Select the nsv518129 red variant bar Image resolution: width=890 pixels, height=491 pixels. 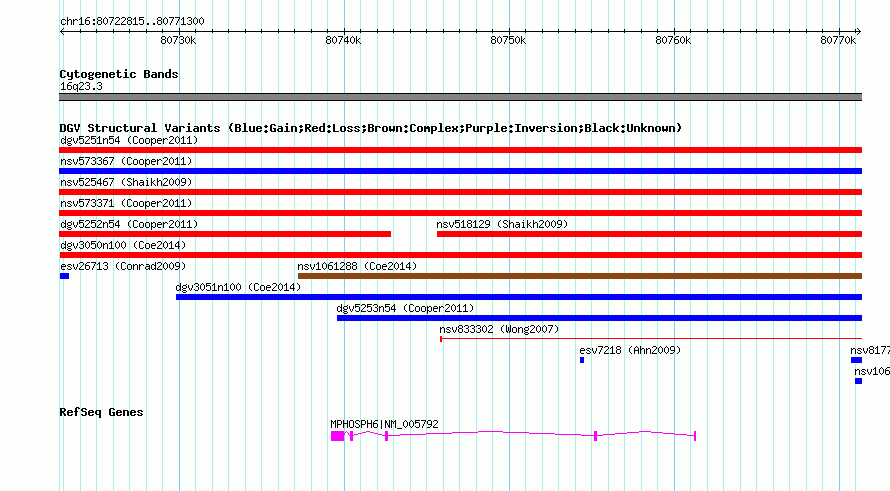coord(649,234)
